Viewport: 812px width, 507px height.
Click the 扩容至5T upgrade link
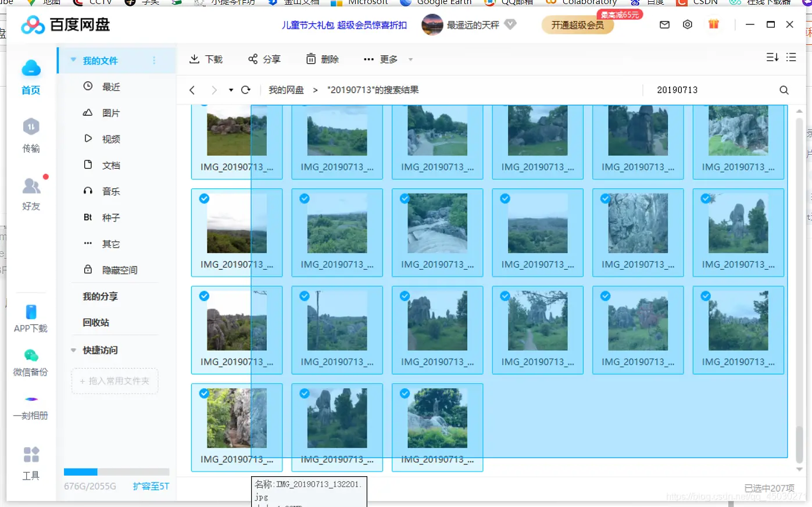(151, 486)
